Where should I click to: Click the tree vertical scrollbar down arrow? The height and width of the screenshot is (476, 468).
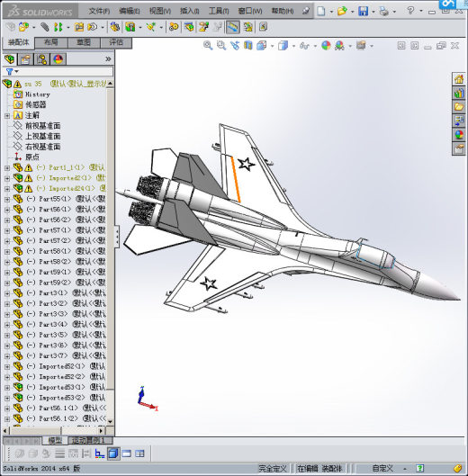coord(110,421)
